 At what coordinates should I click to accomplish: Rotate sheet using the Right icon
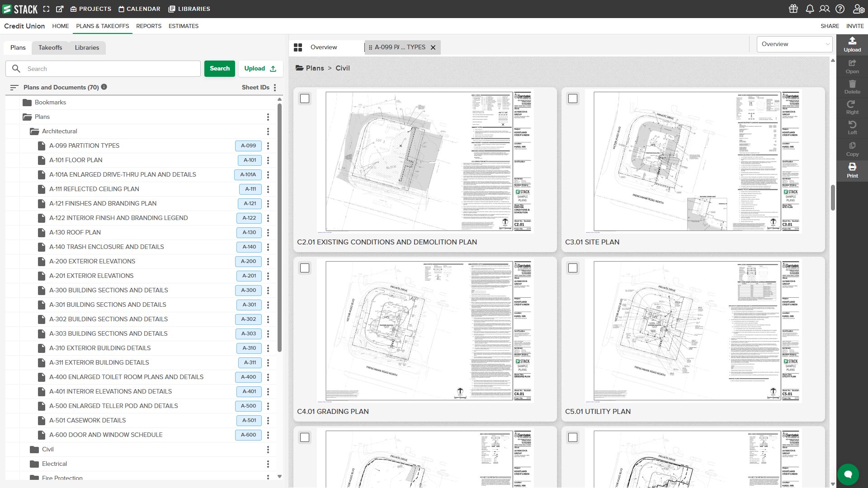click(852, 107)
